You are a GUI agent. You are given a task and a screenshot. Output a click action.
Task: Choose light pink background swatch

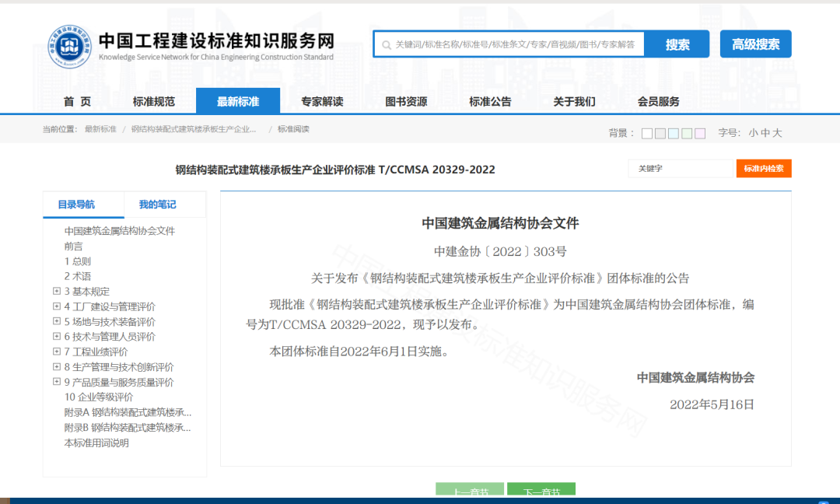coord(700,133)
